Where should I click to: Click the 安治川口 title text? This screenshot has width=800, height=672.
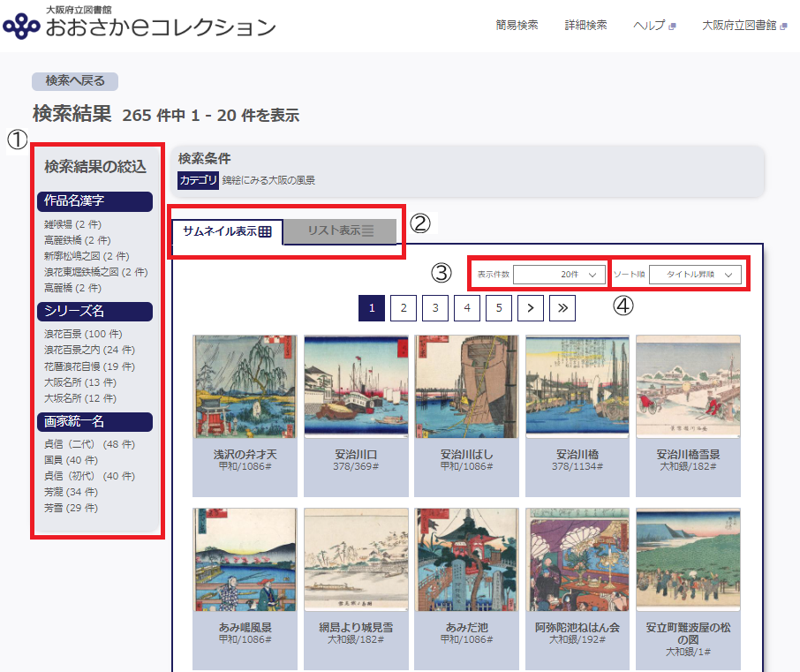pos(356,454)
